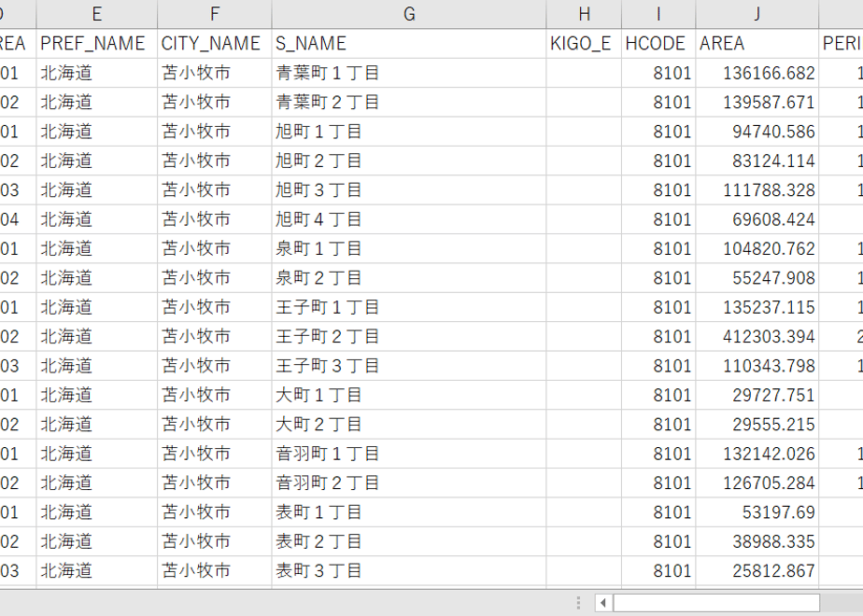Image resolution: width=863 pixels, height=616 pixels.
Task: Click area value 412303.394
Action: pyautogui.click(x=757, y=337)
